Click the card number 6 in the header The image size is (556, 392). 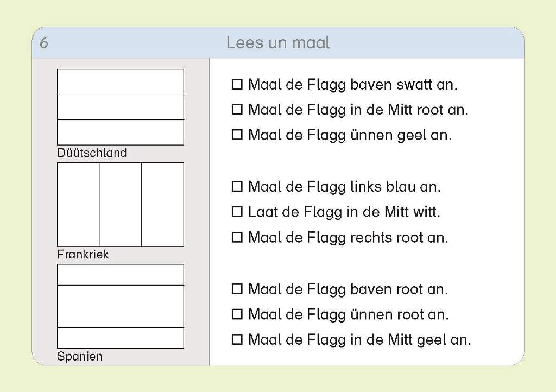click(44, 43)
